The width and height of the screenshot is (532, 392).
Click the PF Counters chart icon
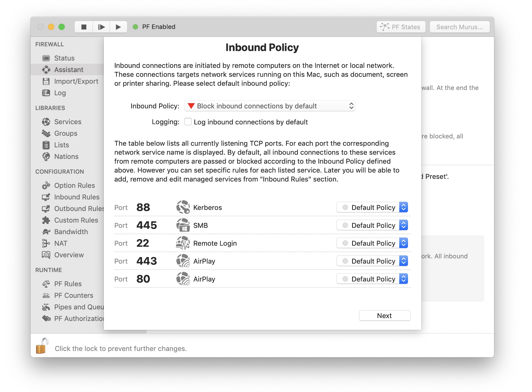[x=46, y=296]
